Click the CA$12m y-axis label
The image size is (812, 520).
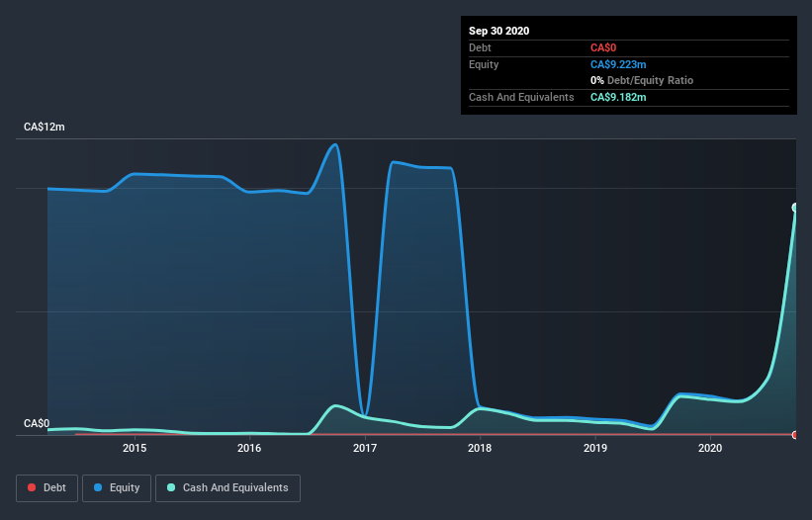45,127
